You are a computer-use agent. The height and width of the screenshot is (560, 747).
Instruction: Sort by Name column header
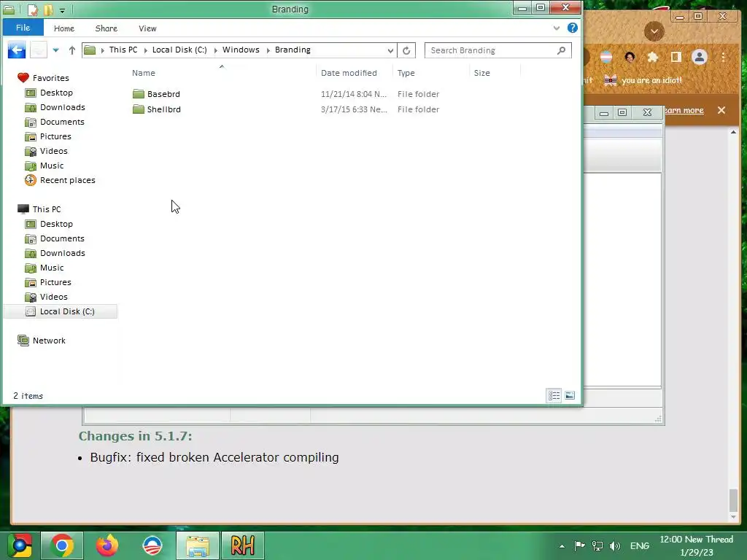pyautogui.click(x=144, y=73)
